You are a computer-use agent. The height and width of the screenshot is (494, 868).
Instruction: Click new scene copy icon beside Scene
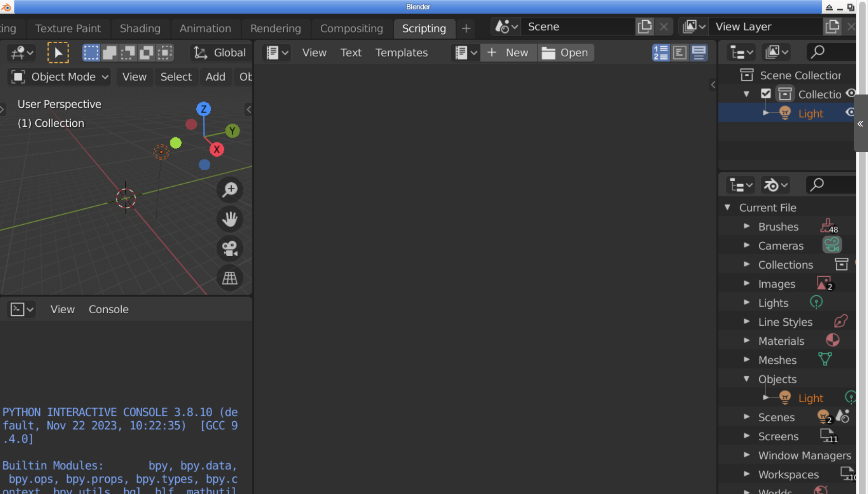pos(644,27)
